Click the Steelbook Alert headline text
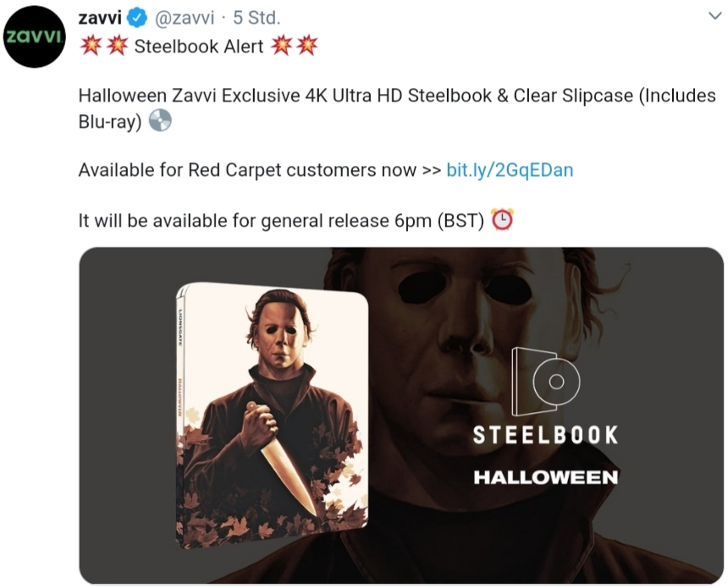Image resolution: width=728 pixels, height=588 pixels. pyautogui.click(x=199, y=47)
